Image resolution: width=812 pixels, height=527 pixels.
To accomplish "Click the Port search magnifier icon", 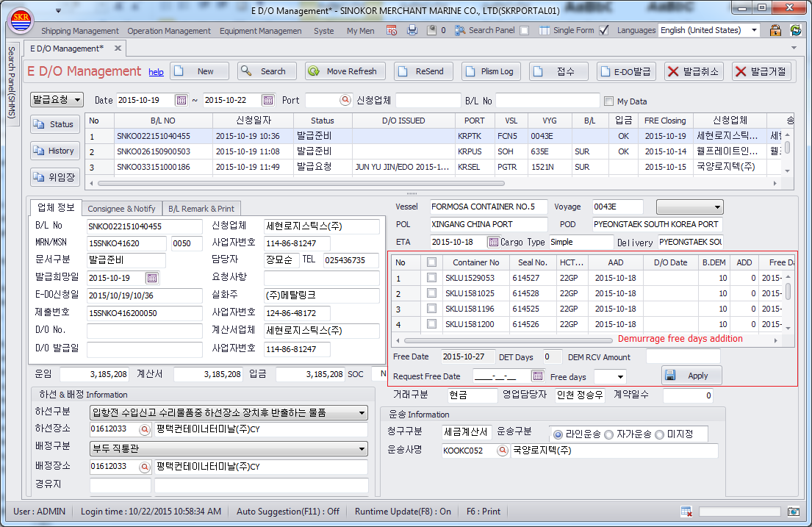I will click(x=345, y=100).
